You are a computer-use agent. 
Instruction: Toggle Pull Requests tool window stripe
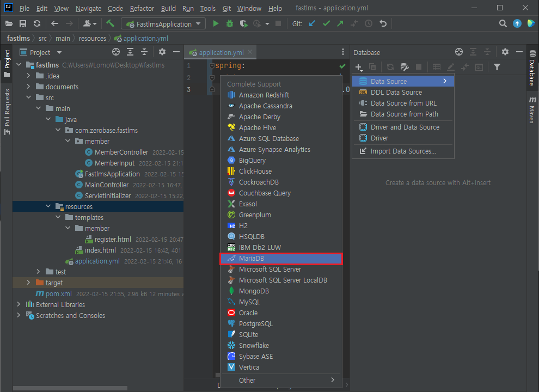pyautogui.click(x=7, y=112)
